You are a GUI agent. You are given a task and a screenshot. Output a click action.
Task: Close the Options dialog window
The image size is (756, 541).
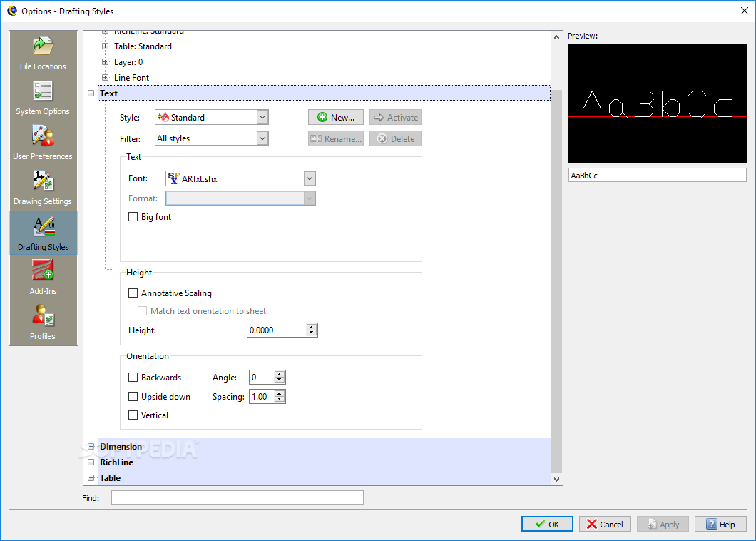click(745, 11)
